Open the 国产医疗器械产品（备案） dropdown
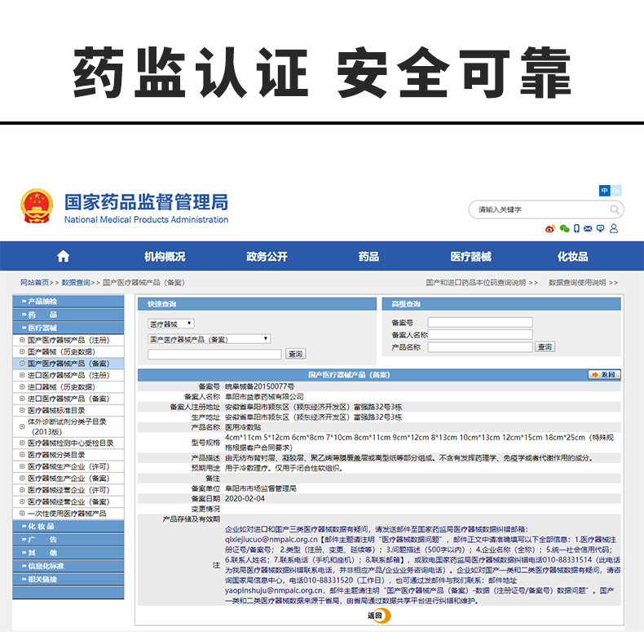Image resolution: width=644 pixels, height=644 pixels. click(209, 339)
